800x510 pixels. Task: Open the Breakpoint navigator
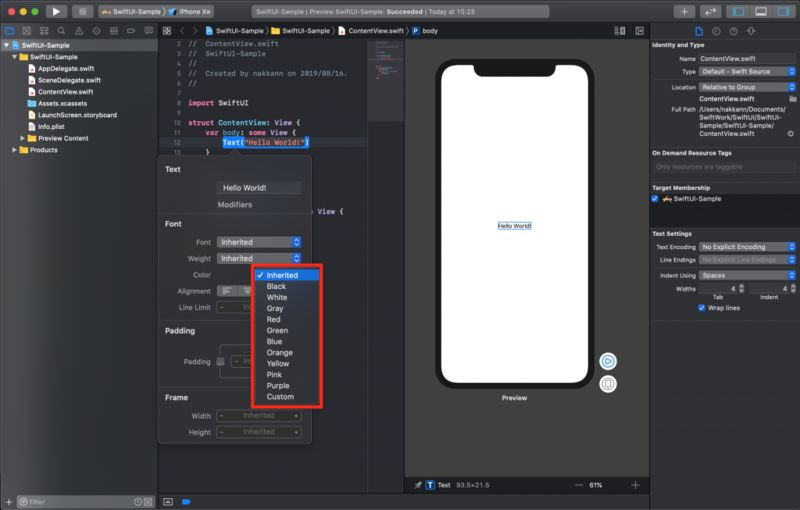[x=131, y=31]
